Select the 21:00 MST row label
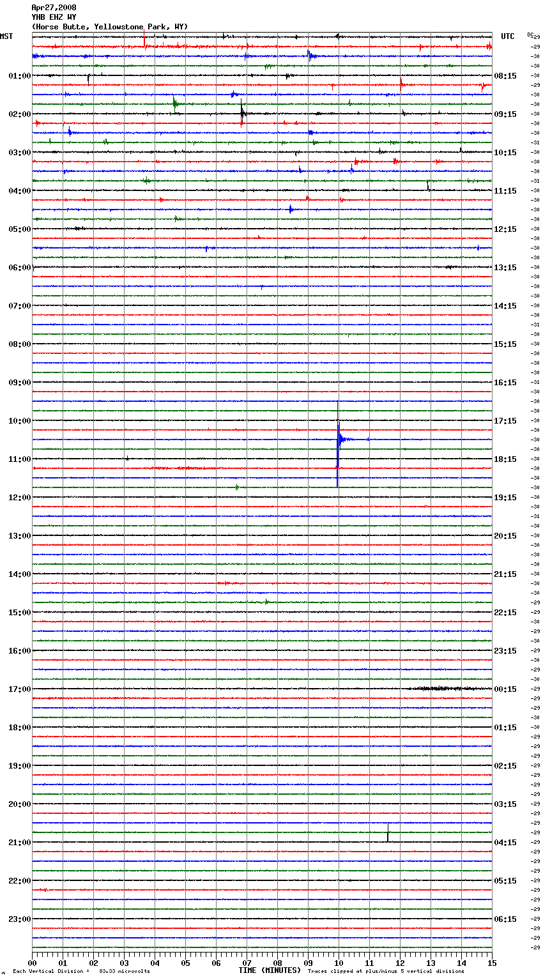Viewport: 543px width, 980px height. pyautogui.click(x=20, y=843)
